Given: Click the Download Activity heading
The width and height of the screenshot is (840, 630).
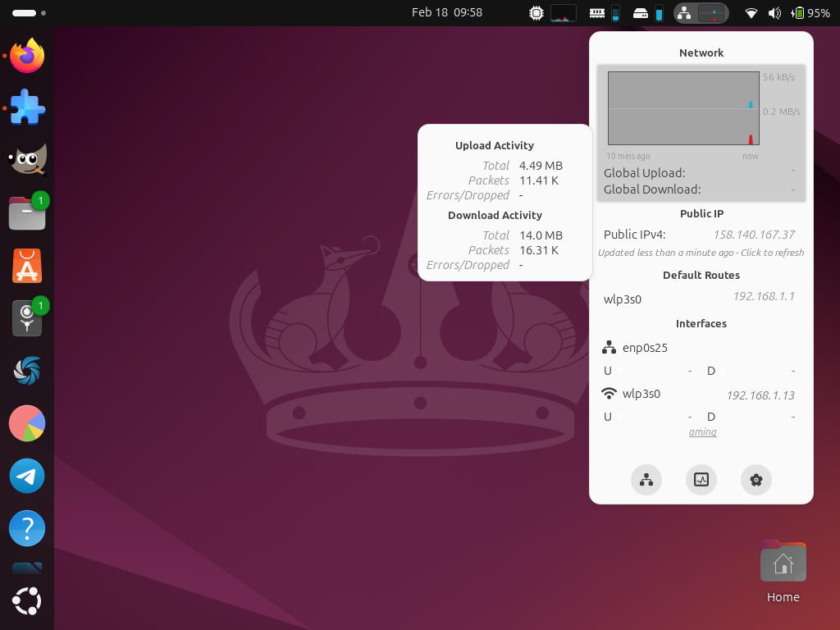Looking at the screenshot, I should pyautogui.click(x=495, y=216).
